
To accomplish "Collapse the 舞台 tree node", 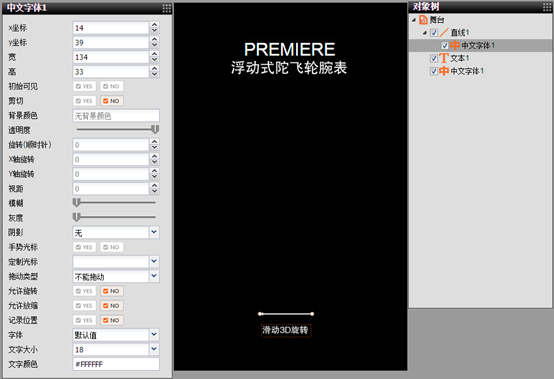I will pos(414,20).
